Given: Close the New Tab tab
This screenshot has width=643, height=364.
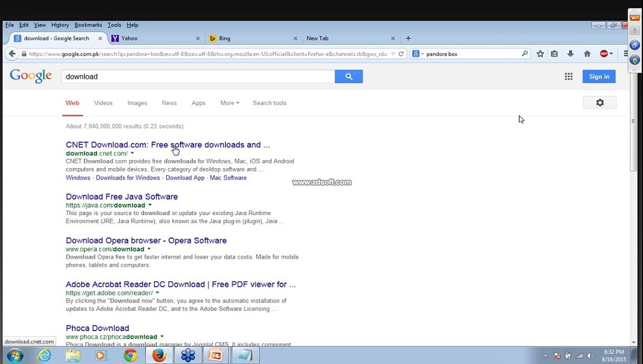Looking at the screenshot, I should (393, 38).
